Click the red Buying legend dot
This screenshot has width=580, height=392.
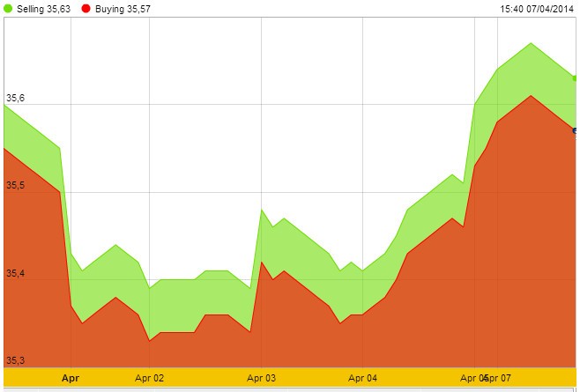(86, 8)
